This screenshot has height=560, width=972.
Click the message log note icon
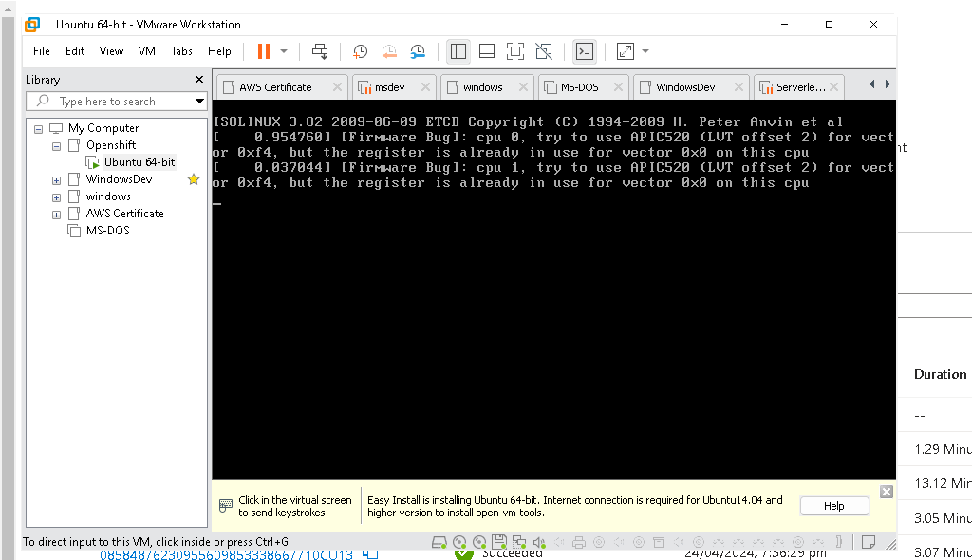(x=869, y=542)
